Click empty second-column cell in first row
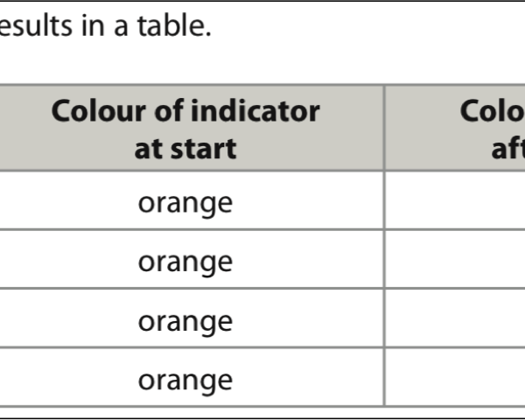This screenshot has width=525, height=420. tap(455, 200)
